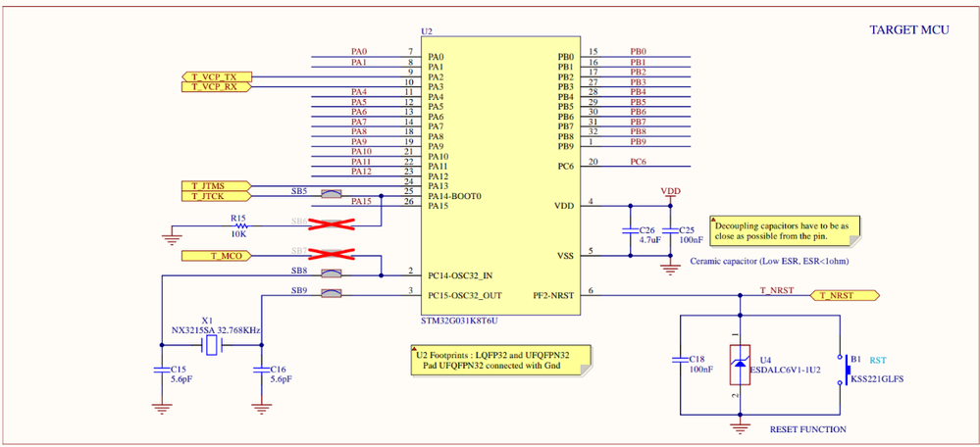This screenshot has width=980, height=447.
Task: Click the RST label next to B1
Action: (x=878, y=360)
